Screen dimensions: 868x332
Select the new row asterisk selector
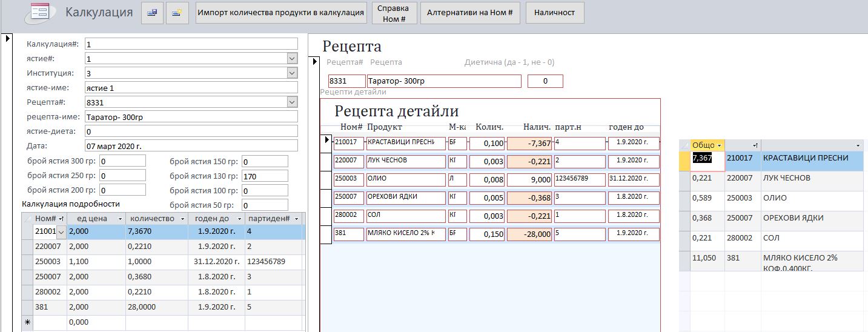pos(27,324)
